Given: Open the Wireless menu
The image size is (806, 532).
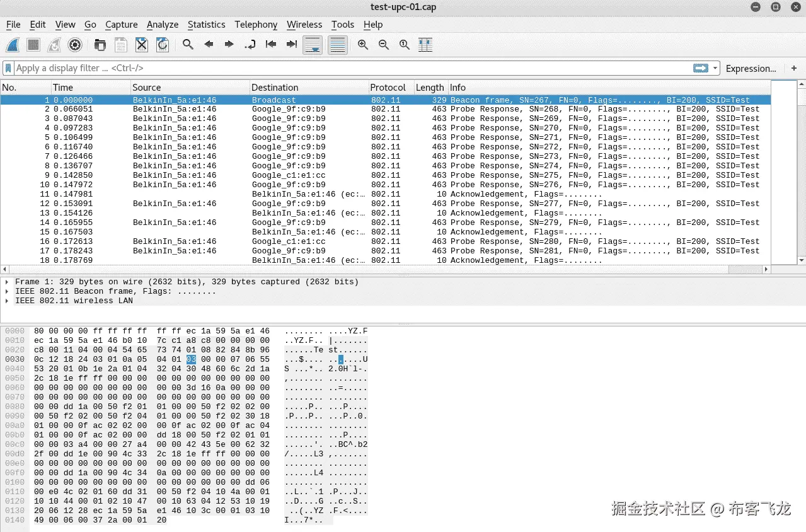Looking at the screenshot, I should (x=304, y=24).
